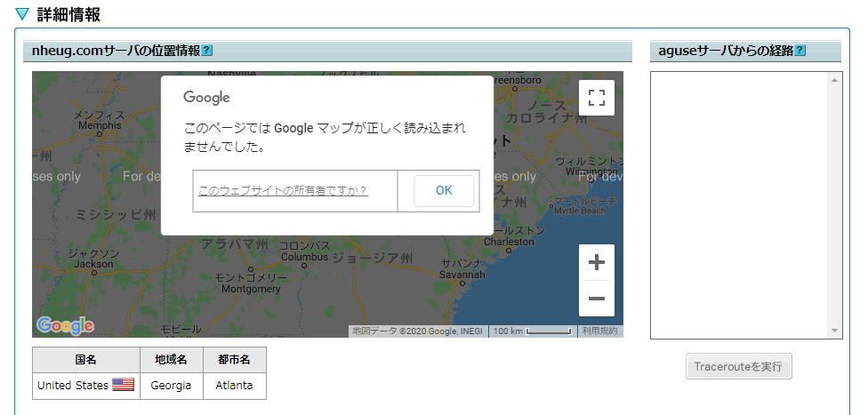The width and height of the screenshot is (868, 415).
Task: Click the 地域名 column header
Action: click(x=171, y=360)
